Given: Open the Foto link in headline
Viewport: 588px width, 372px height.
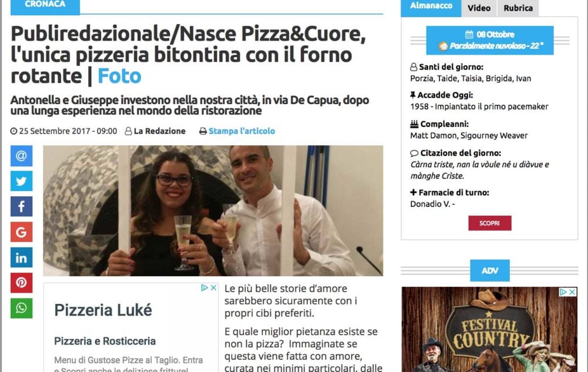Looking at the screenshot, I should click(x=119, y=76).
